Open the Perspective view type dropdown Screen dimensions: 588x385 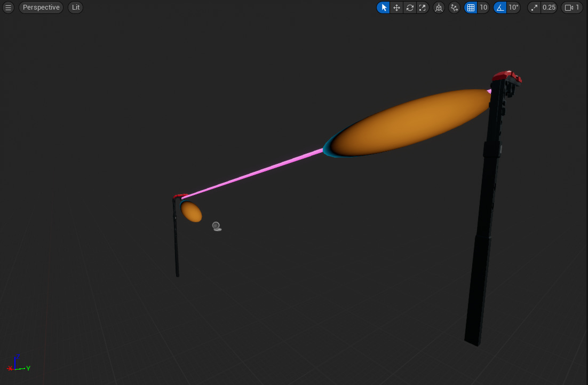coord(41,7)
